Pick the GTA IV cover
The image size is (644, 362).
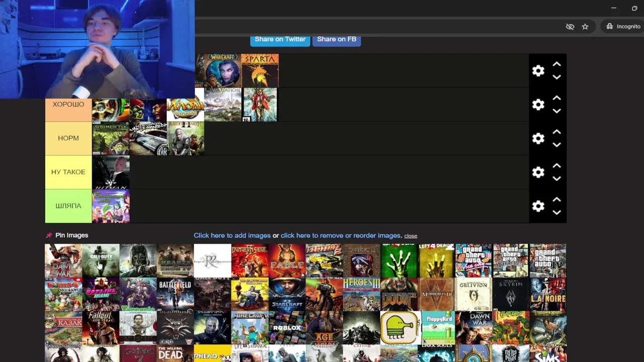click(548, 260)
